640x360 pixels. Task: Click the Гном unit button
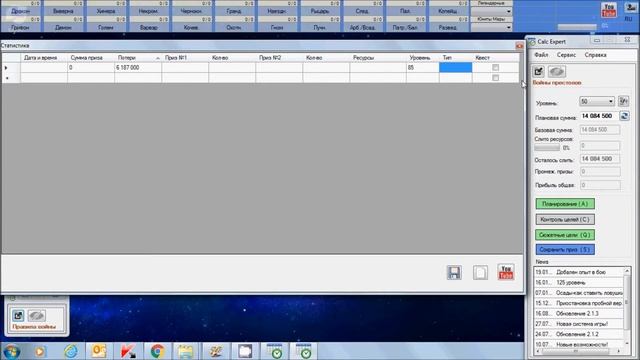277,27
